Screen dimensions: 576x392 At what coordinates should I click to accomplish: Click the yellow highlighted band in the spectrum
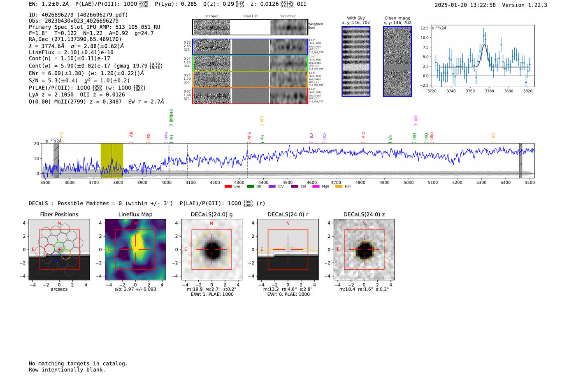pyautogui.click(x=112, y=161)
